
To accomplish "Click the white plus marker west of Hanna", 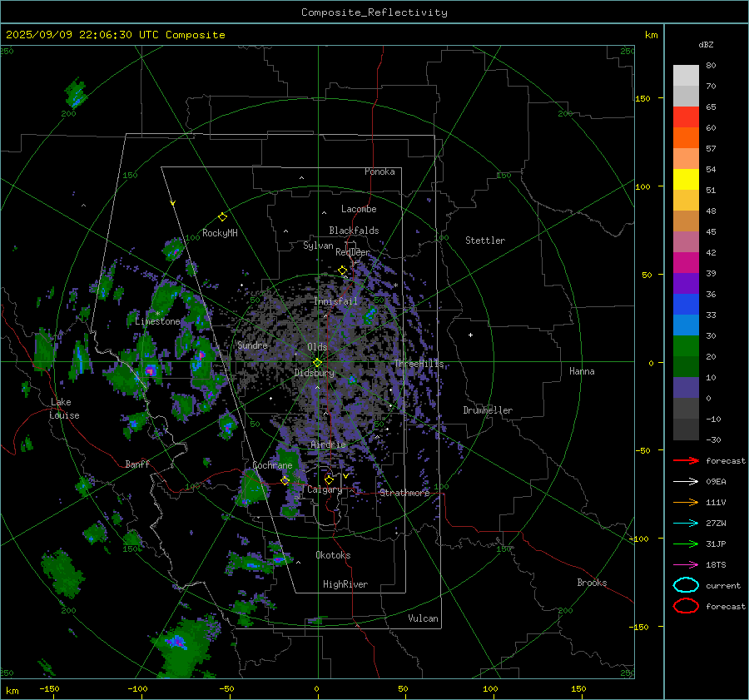I will (470, 335).
